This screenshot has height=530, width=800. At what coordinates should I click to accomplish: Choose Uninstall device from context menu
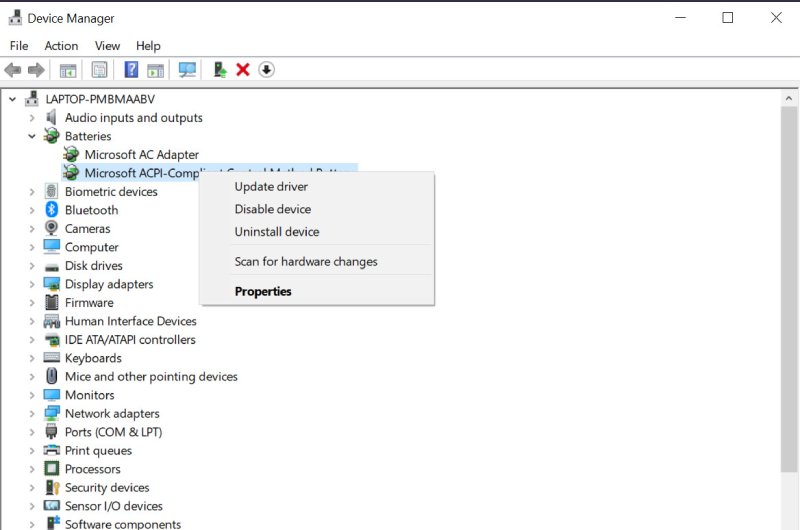tap(317, 232)
